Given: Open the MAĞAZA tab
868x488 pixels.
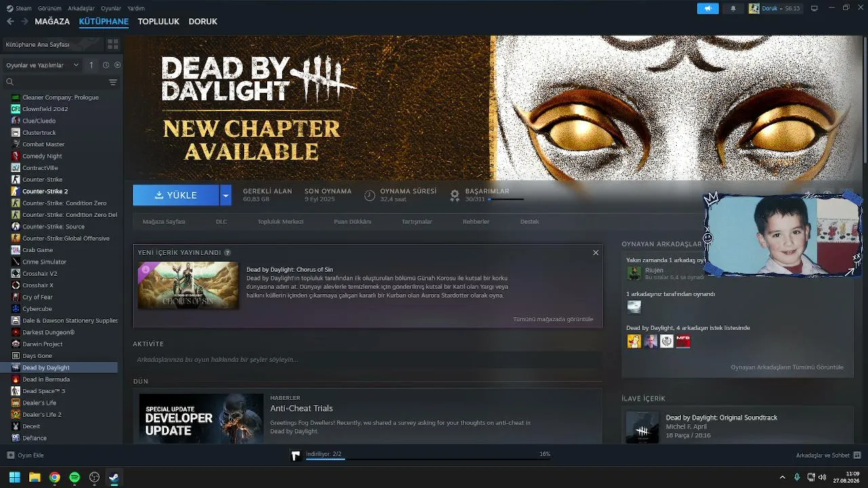Looking at the screenshot, I should [x=52, y=22].
